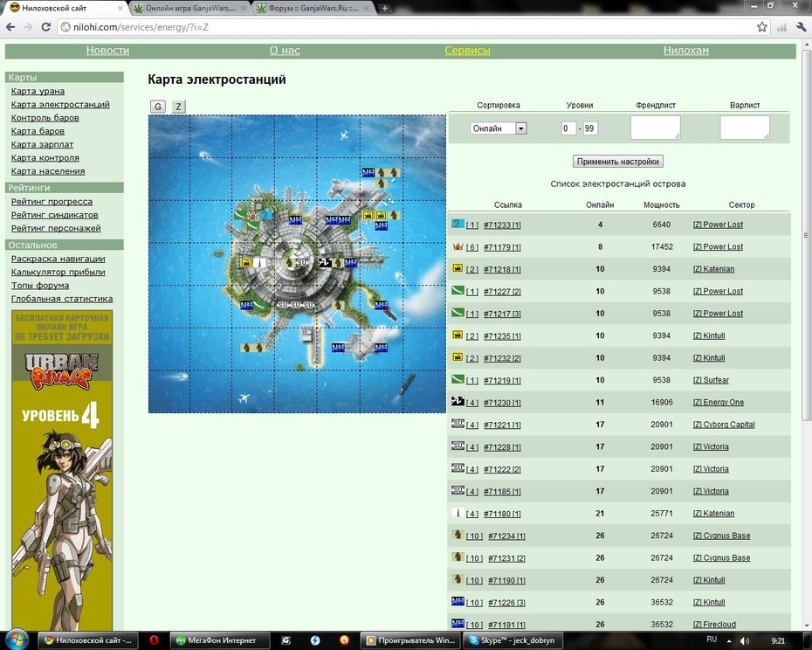Image resolution: width=812 pixels, height=650 pixels.
Task: Open Карта зарплат sidebar link
Action: (x=43, y=144)
